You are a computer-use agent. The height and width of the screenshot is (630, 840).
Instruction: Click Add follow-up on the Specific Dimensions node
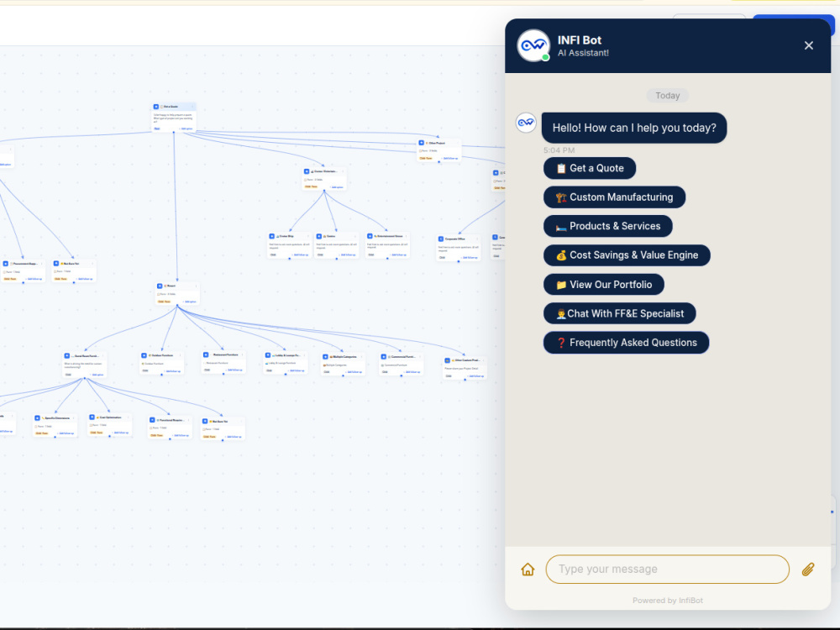66,433
